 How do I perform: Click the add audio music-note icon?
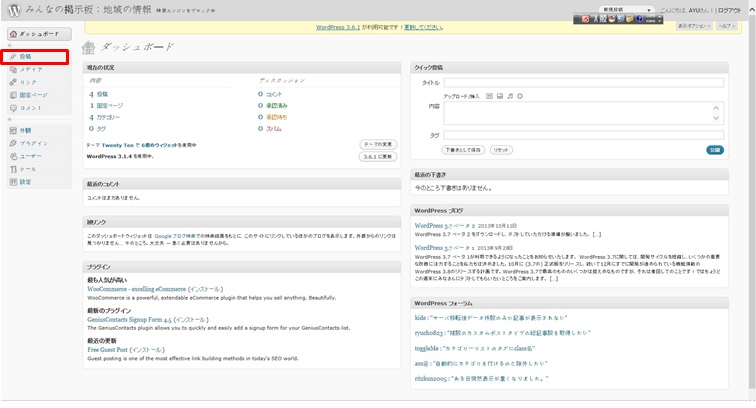(510, 96)
